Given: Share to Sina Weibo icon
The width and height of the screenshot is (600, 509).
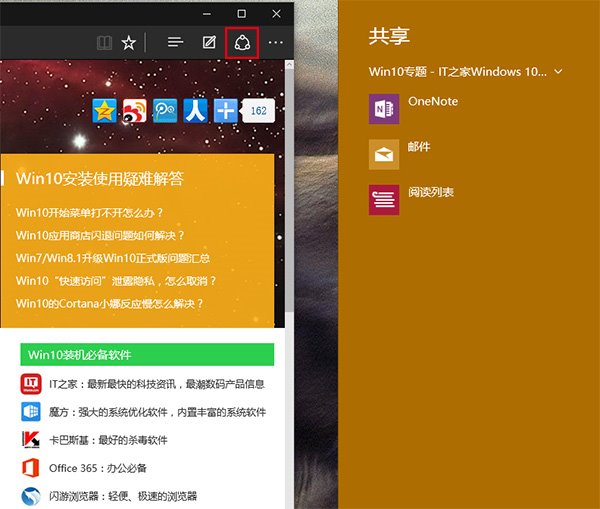Looking at the screenshot, I should [x=135, y=111].
